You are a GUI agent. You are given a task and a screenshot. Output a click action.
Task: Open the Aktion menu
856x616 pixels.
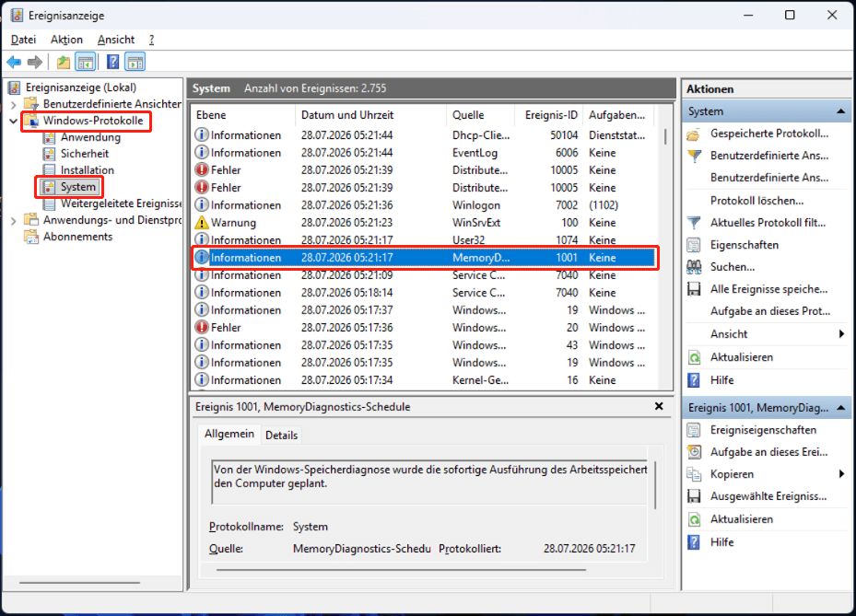[66, 40]
